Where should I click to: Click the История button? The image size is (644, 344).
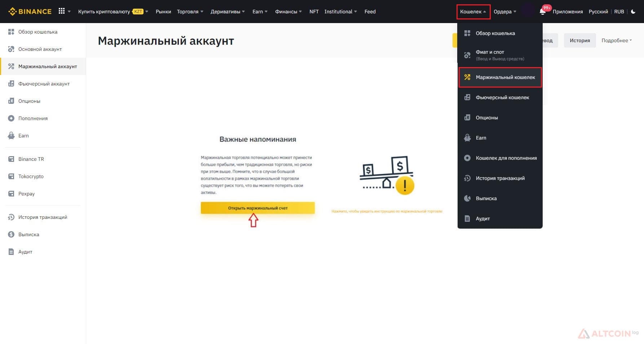pyautogui.click(x=580, y=40)
